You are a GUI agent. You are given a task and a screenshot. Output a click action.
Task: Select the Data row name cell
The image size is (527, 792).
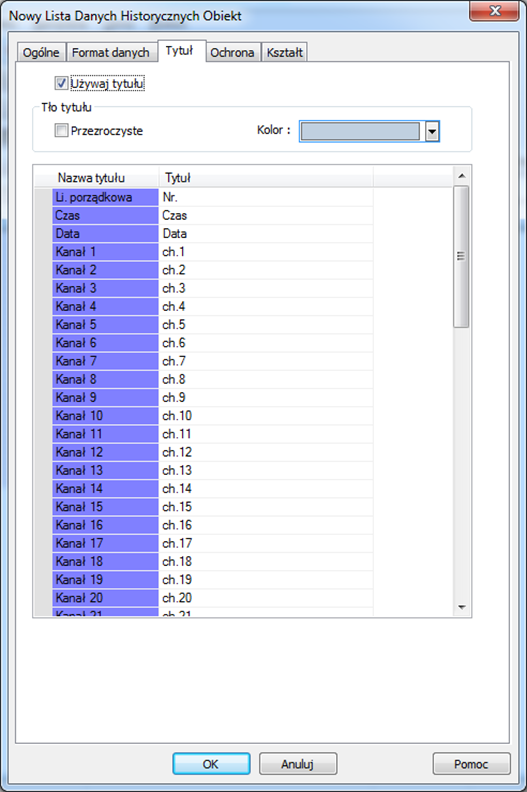coord(105,233)
